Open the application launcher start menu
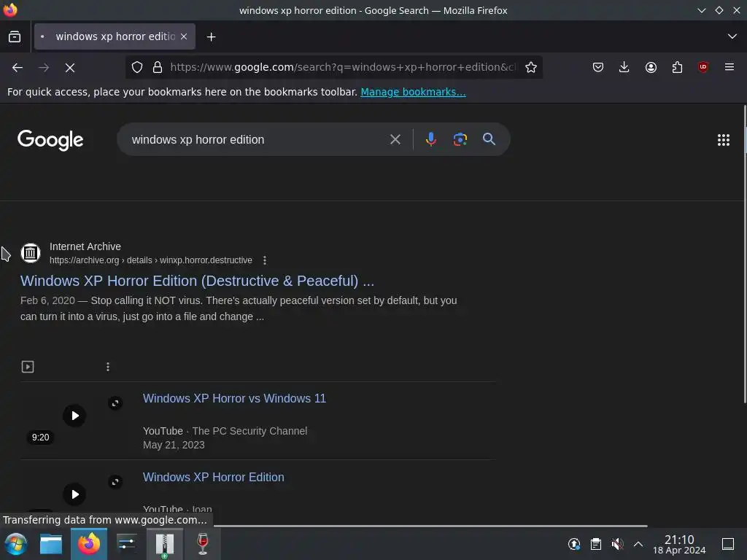747x560 pixels. (x=16, y=544)
